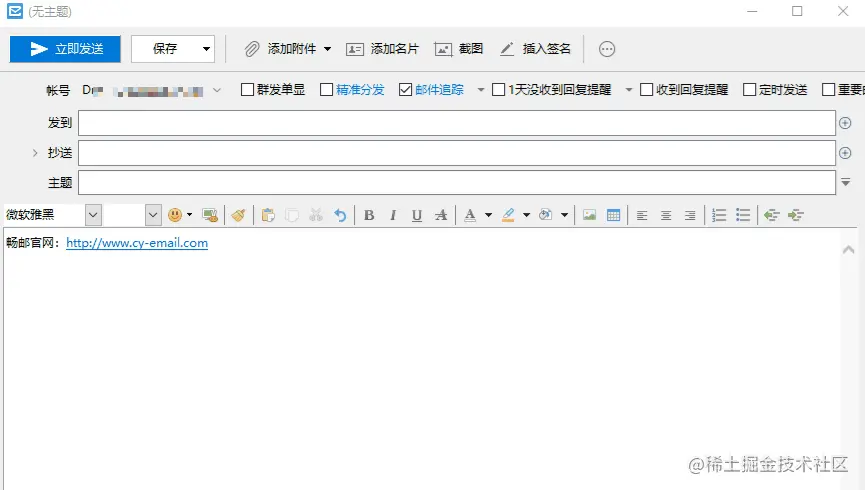
Task: Open the 微软雅黑 font dropdown
Action: pyautogui.click(x=93, y=215)
